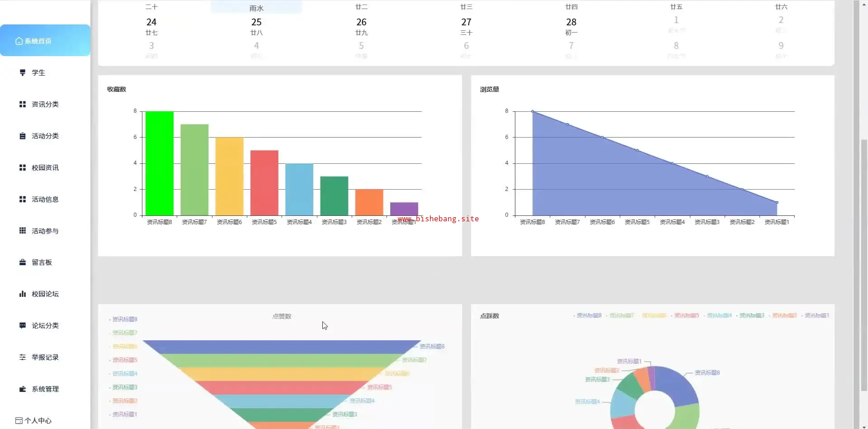Toggle 资讯标题7 in the 点踩数 pie legend
Screen dimensions: 868x429
coord(620,315)
